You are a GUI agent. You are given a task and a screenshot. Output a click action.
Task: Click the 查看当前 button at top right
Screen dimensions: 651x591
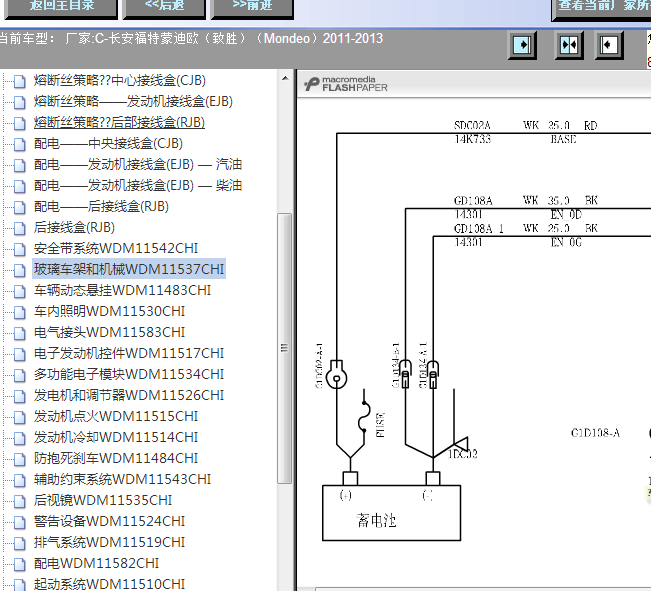(601, 8)
